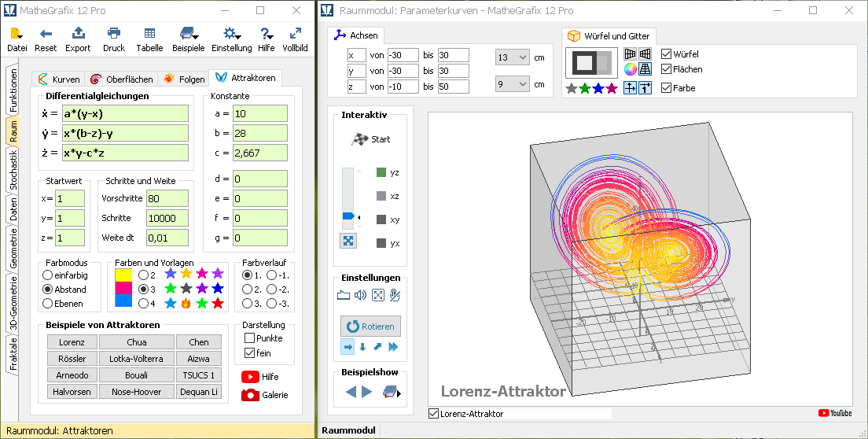Load the Lotka-Volterra example

(x=137, y=359)
